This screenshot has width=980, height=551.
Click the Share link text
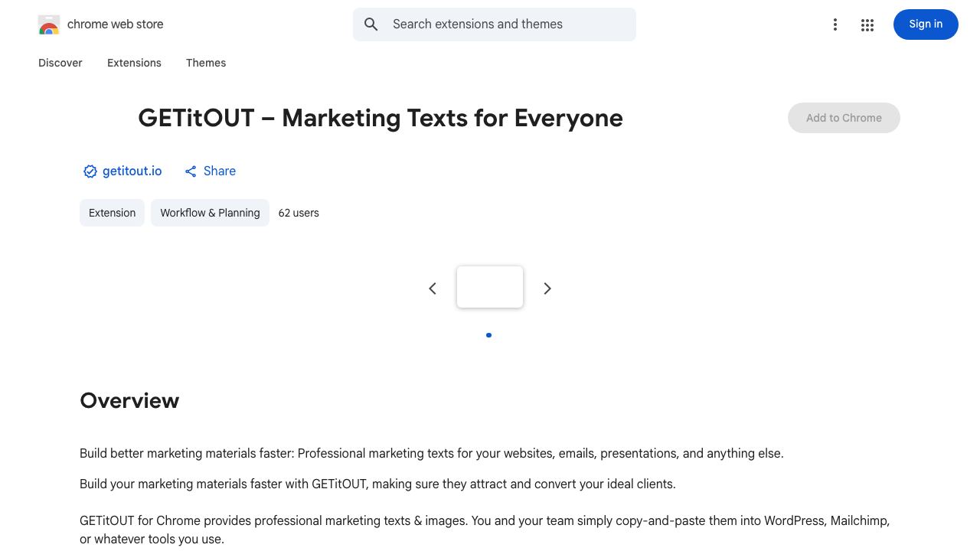pos(220,171)
